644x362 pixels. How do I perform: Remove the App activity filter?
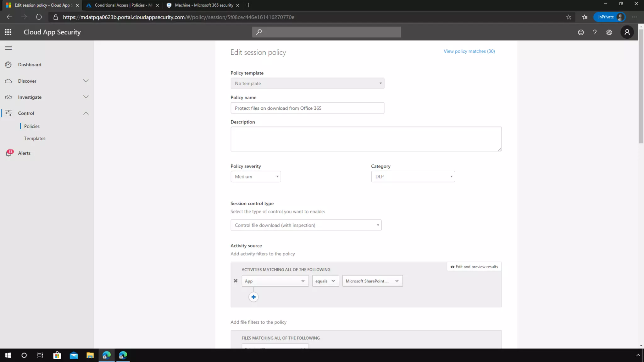(236, 281)
